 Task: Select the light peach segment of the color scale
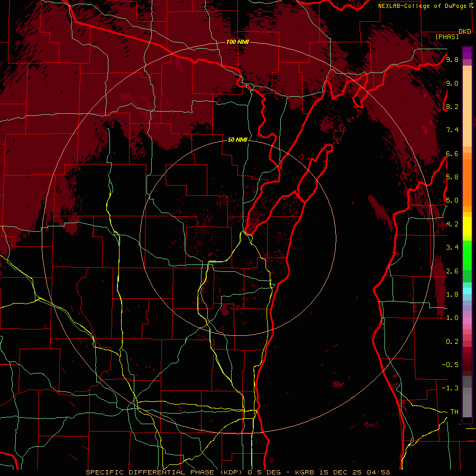coord(467,108)
